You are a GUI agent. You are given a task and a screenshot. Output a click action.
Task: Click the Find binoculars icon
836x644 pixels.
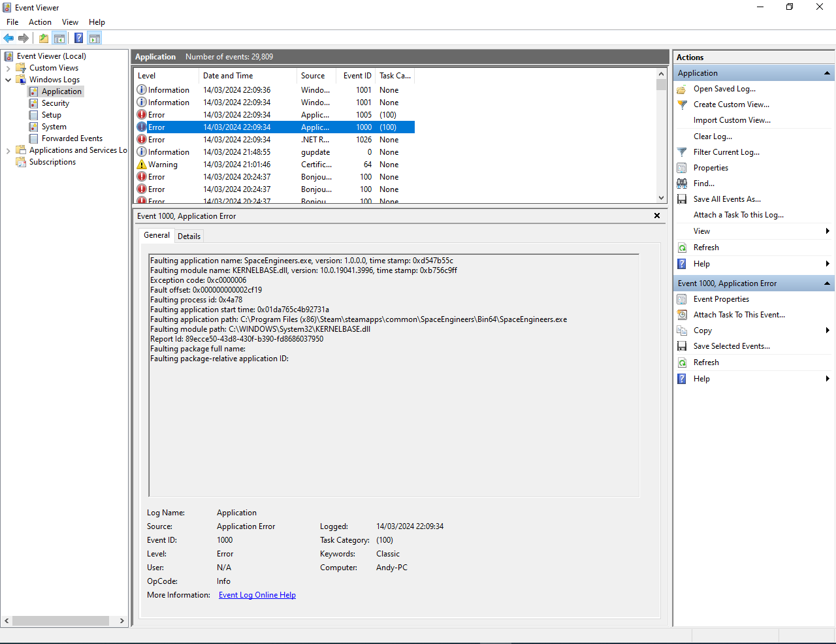coord(682,184)
